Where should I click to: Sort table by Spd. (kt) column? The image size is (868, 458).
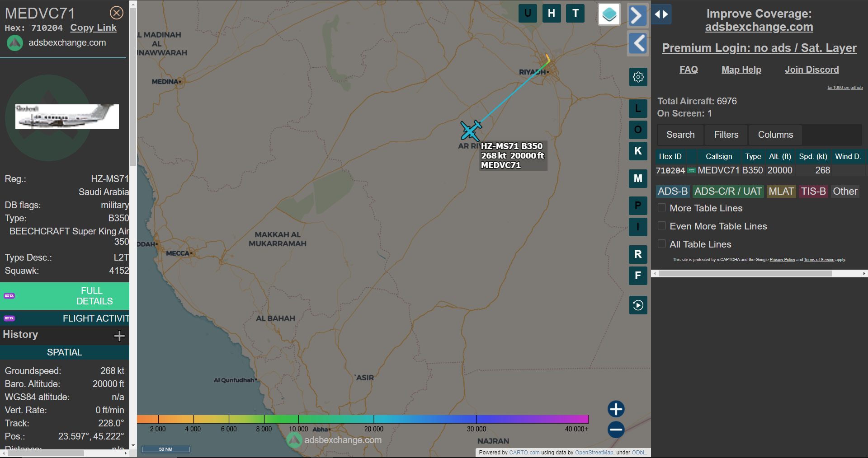coord(813,156)
